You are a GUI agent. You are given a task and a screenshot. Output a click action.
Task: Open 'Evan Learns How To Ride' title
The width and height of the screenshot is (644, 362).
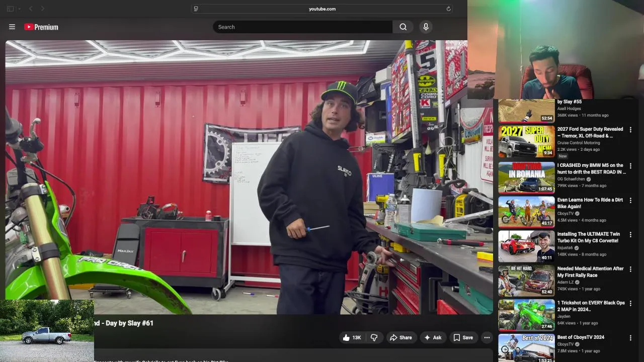point(590,203)
